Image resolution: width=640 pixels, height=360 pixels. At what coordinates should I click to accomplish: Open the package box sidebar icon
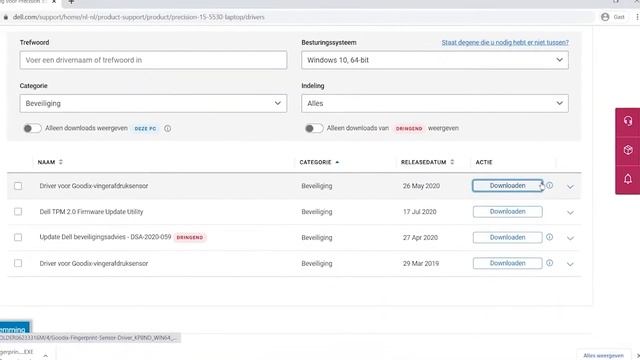(x=628, y=150)
